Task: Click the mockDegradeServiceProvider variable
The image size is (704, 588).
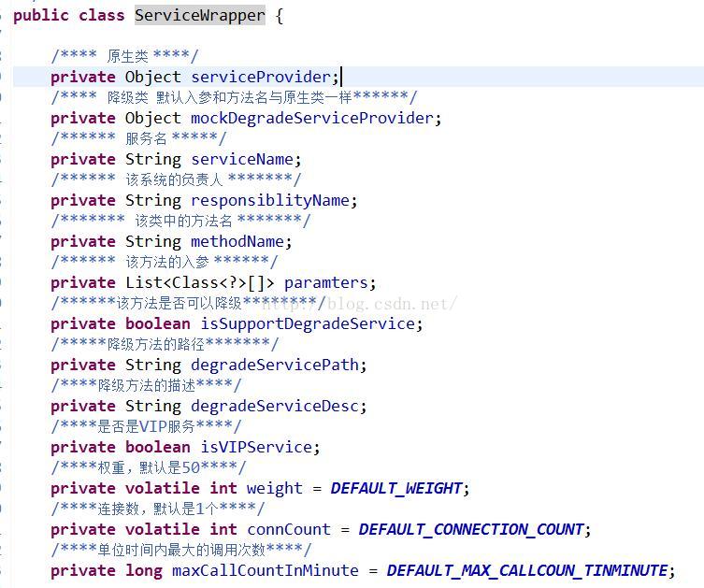Action: [x=312, y=118]
